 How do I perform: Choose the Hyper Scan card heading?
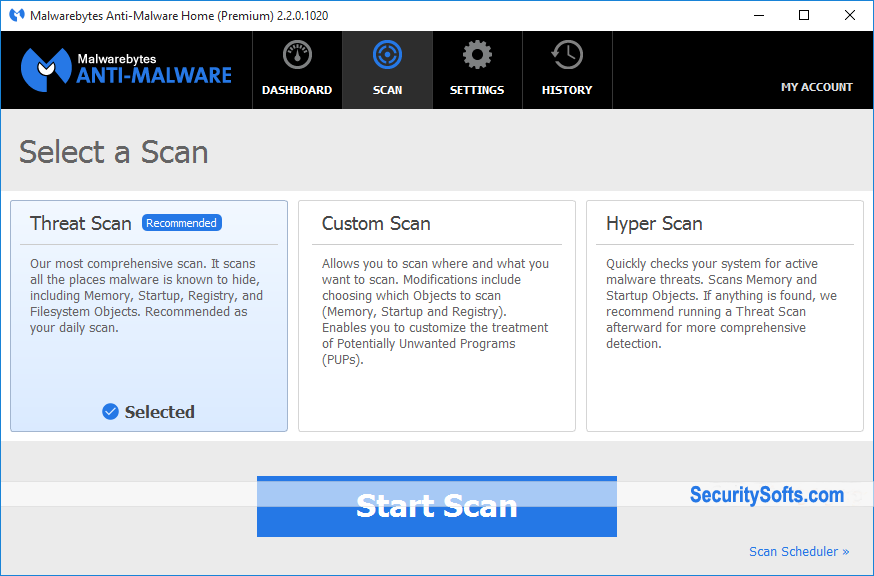click(x=654, y=224)
